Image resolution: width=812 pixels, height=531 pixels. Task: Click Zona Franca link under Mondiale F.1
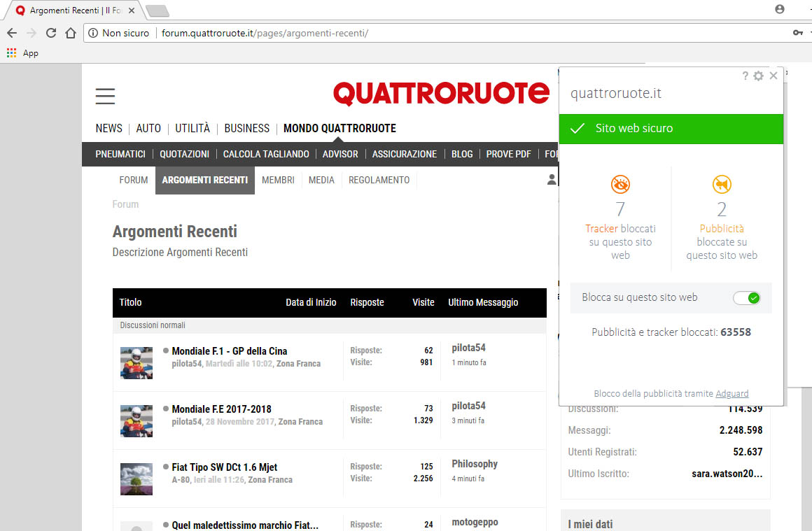click(298, 364)
